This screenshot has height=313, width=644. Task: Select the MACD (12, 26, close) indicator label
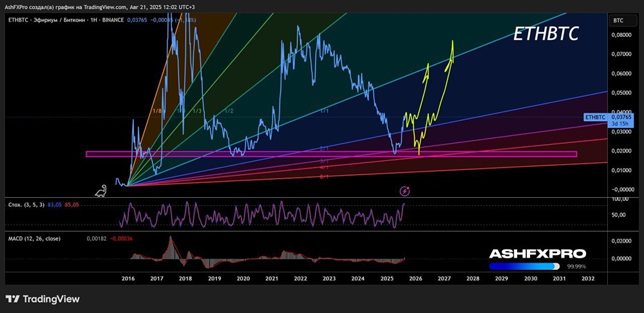pos(35,239)
